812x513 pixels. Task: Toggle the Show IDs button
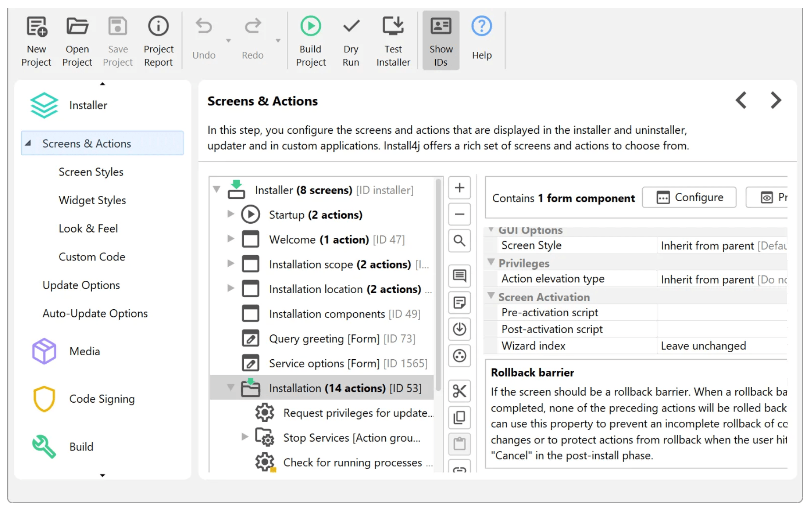441,41
